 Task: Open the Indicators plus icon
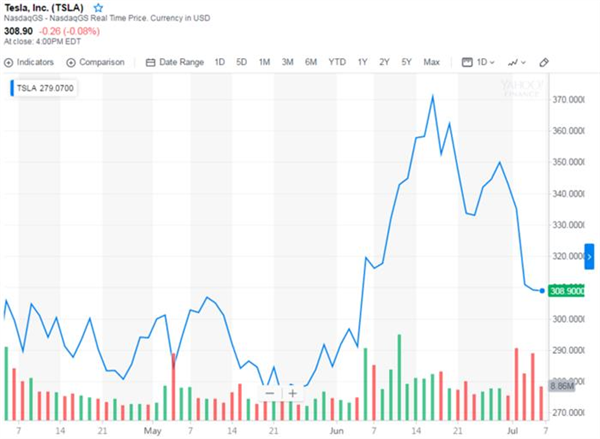(8, 62)
